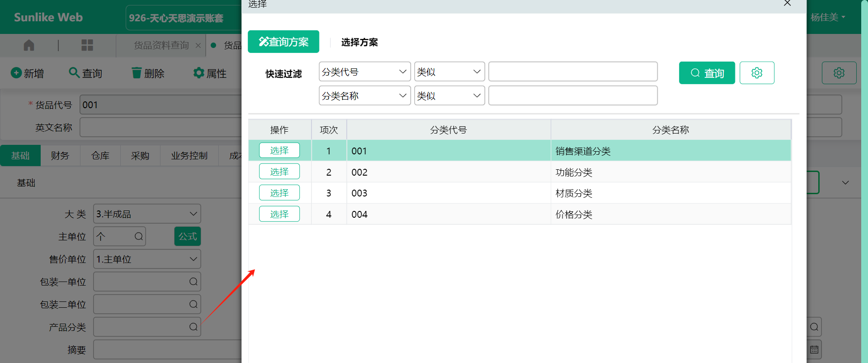Click the search icon in 包装二单位 field

coord(193,304)
